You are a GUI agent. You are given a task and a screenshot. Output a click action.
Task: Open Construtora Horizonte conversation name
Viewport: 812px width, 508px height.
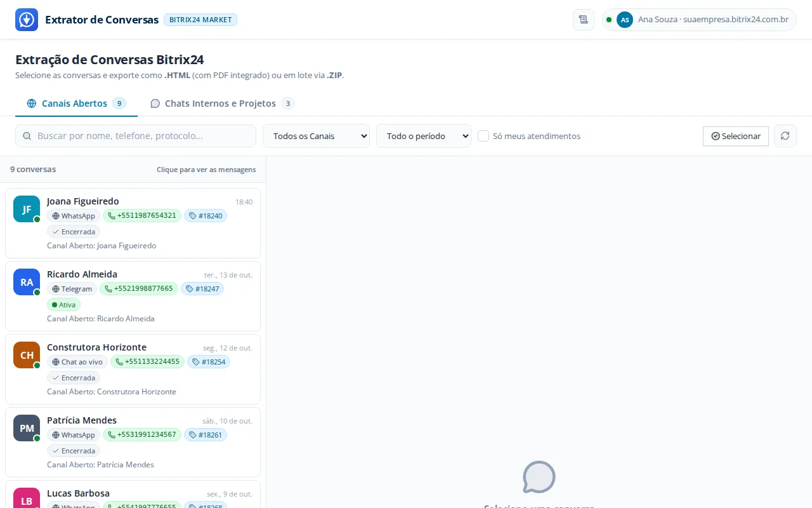pyautogui.click(x=96, y=347)
